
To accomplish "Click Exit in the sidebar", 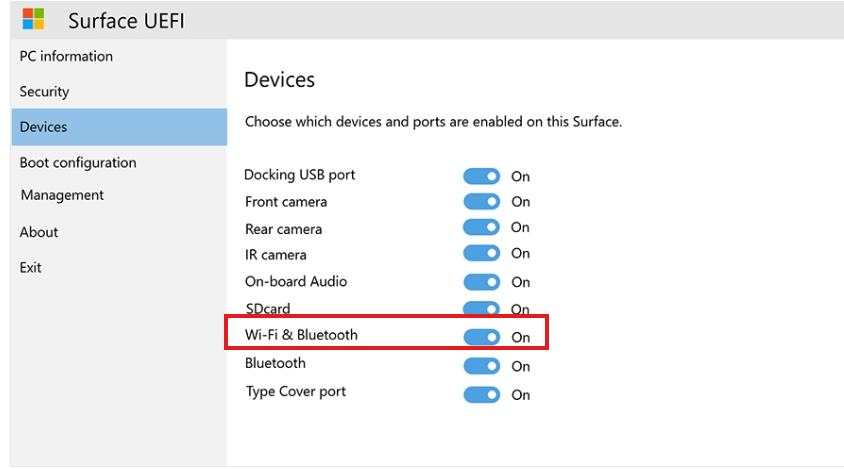I will tap(31, 267).
